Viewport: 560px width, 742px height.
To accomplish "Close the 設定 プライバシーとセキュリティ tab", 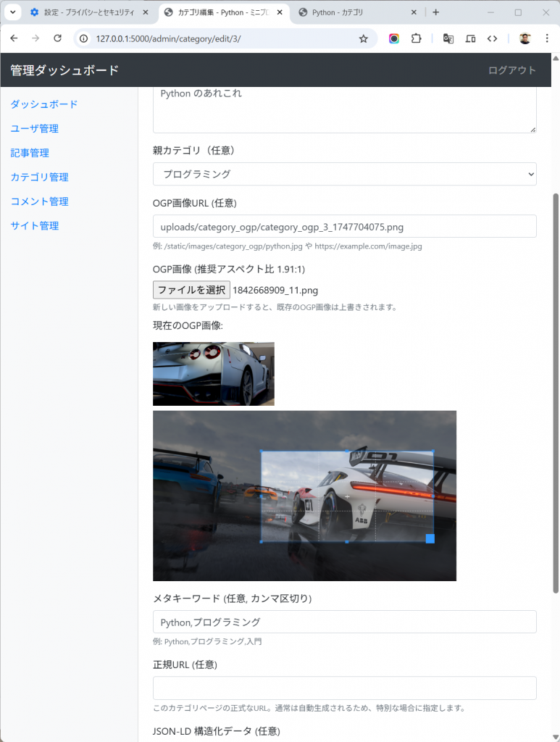I will 145,12.
